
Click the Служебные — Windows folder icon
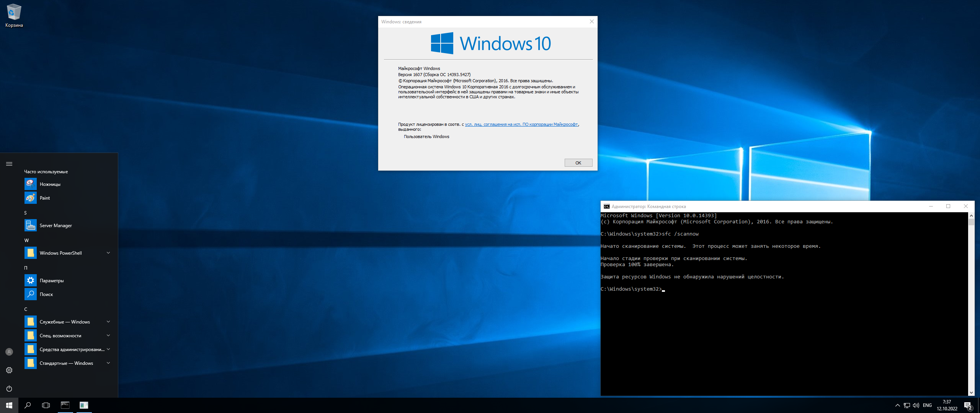[31, 322]
